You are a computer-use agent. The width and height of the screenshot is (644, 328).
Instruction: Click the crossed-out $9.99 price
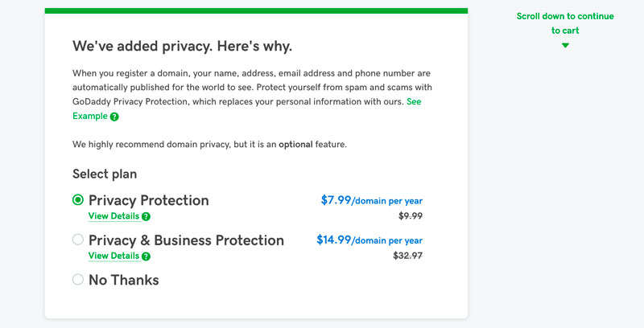pyautogui.click(x=411, y=215)
